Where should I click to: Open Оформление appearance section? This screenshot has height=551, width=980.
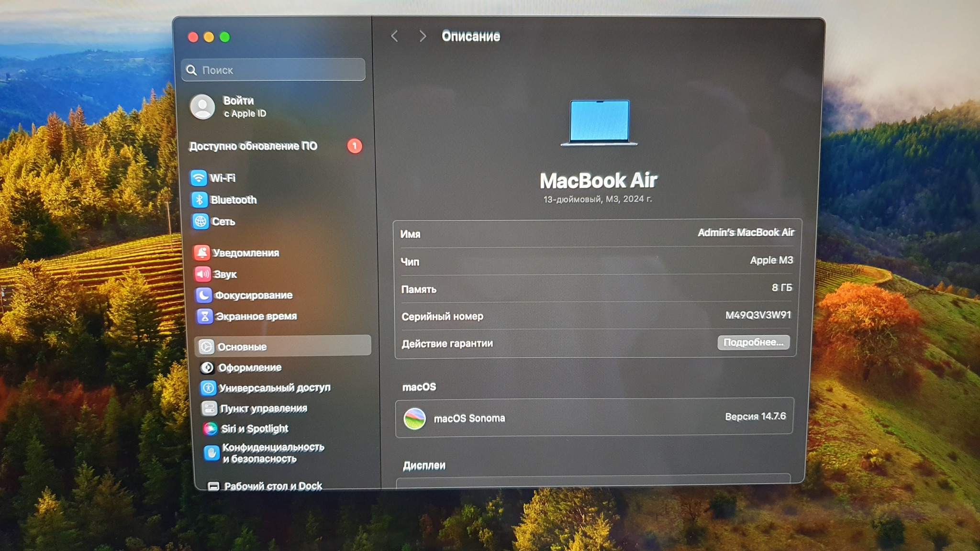pos(249,367)
